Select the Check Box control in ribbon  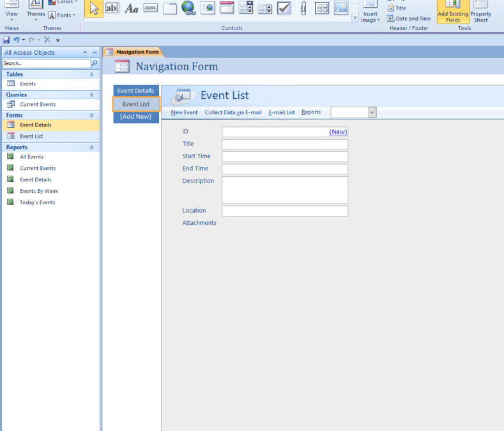click(x=284, y=8)
